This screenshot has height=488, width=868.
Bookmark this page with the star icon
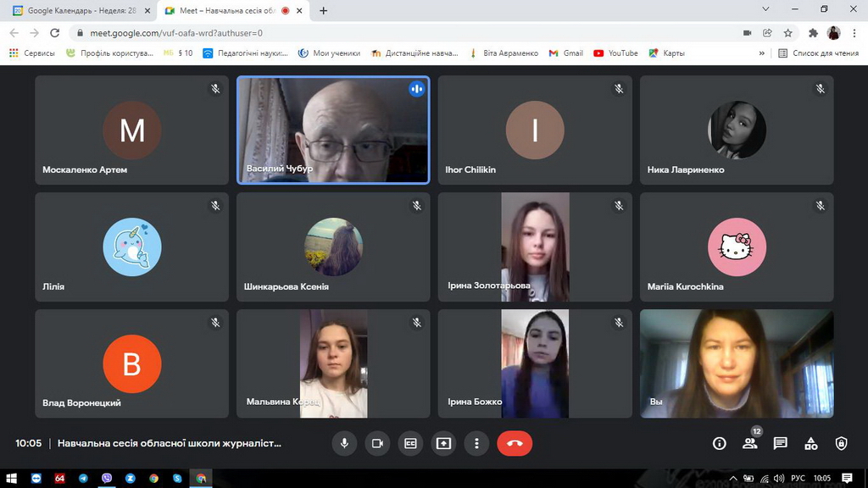point(787,33)
